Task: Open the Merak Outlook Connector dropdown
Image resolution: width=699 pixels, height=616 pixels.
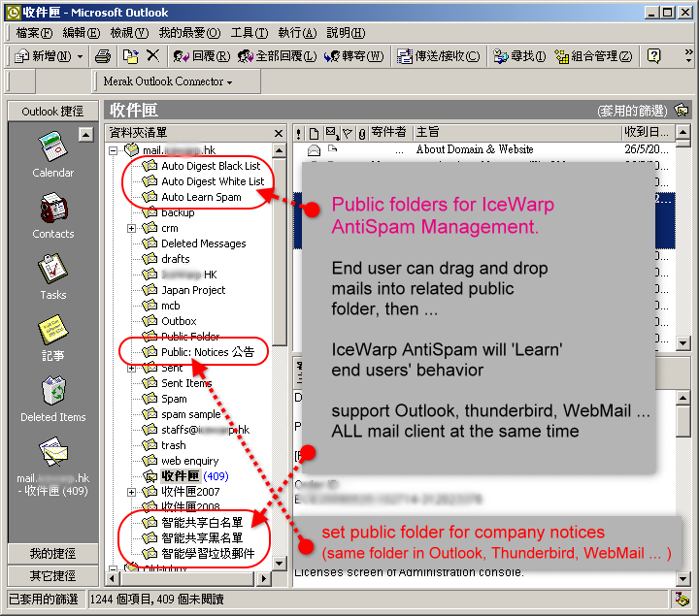Action: point(168,81)
